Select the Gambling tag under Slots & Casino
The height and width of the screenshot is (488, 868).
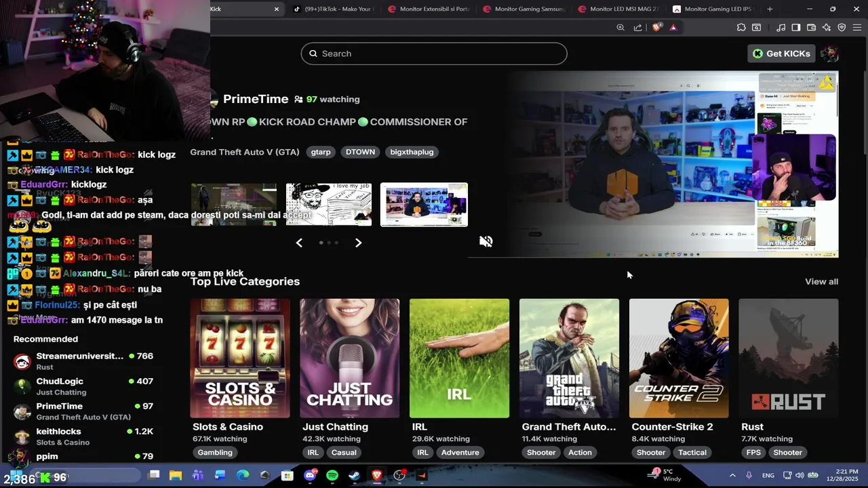point(215,452)
